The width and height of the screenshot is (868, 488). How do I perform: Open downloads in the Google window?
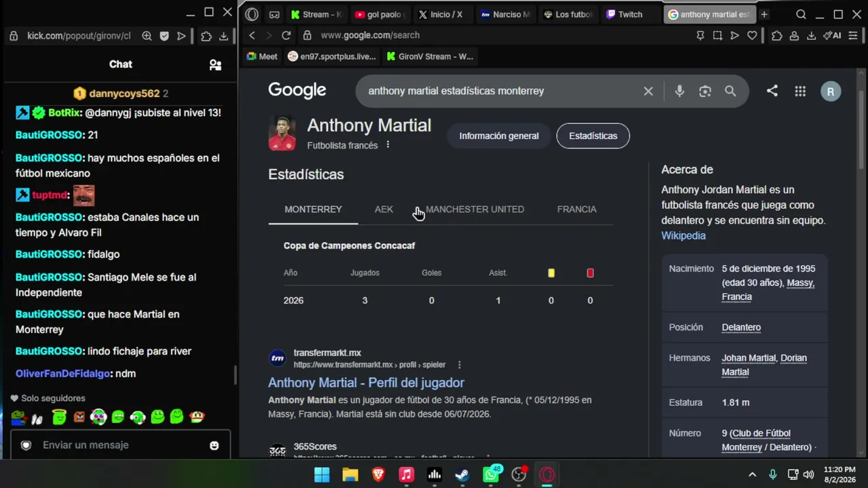811,35
